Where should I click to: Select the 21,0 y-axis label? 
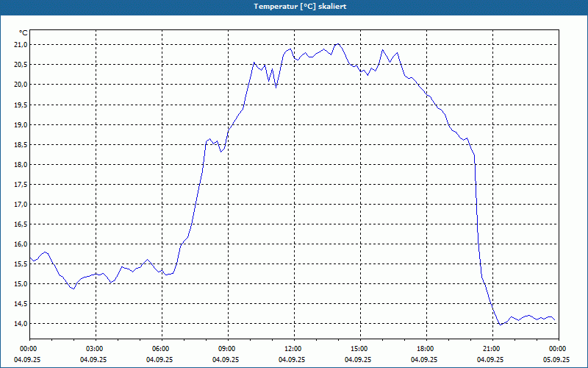(21, 45)
